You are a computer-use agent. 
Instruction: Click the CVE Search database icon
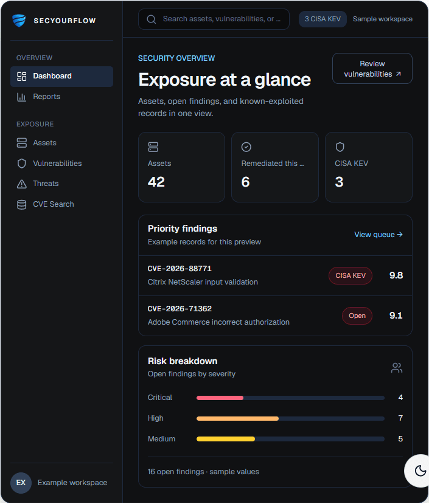(21, 204)
